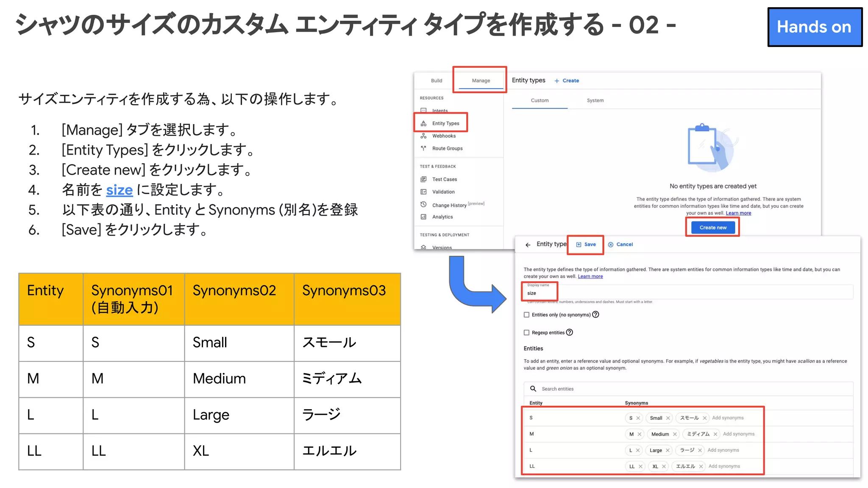This screenshot has height=488, width=868.
Task: Select the System entity tab
Action: [595, 100]
